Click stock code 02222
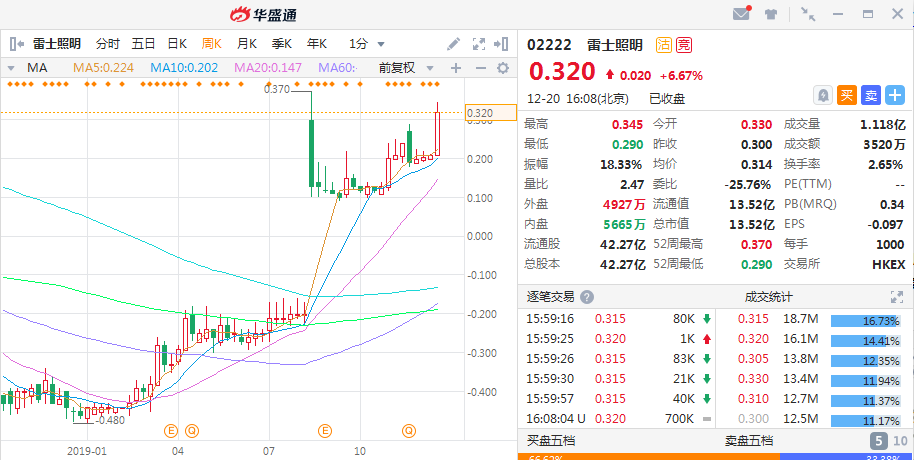This screenshot has width=914, height=460. click(549, 45)
